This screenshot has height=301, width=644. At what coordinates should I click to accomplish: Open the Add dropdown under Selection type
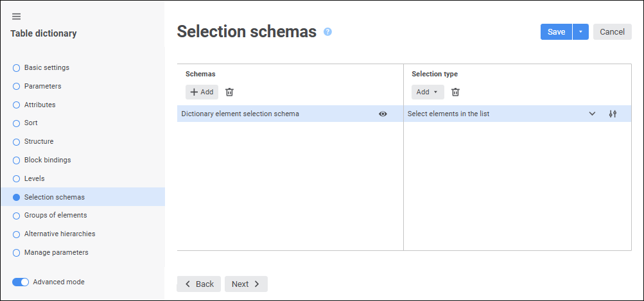428,92
